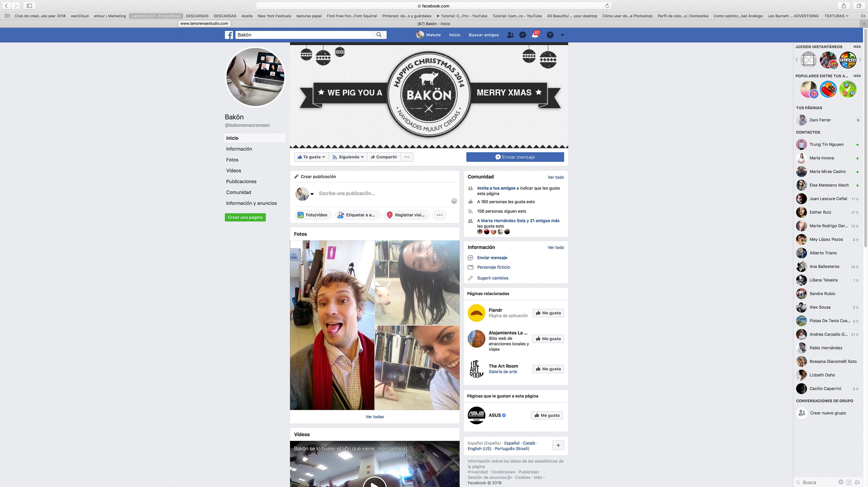Click next arrow in instant games carousel

click(860, 60)
